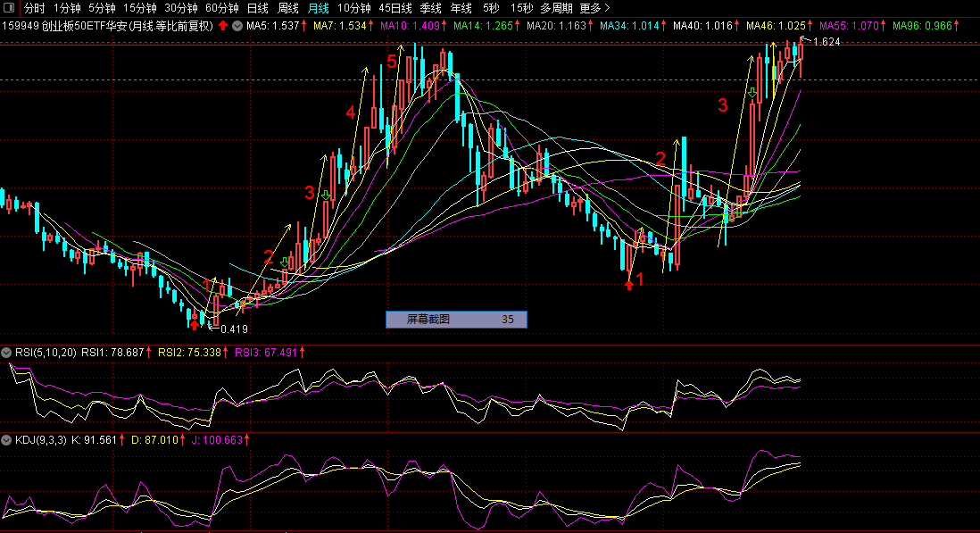The width and height of the screenshot is (980, 533).
Task: Select the 30分钟 period tab
Action: [181, 8]
